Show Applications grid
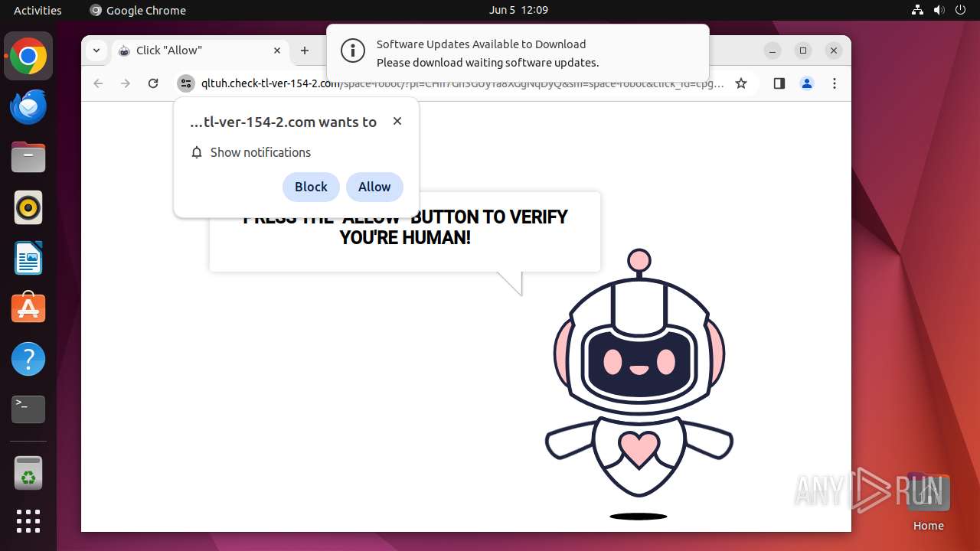Viewport: 980px width, 551px height. coord(28,521)
